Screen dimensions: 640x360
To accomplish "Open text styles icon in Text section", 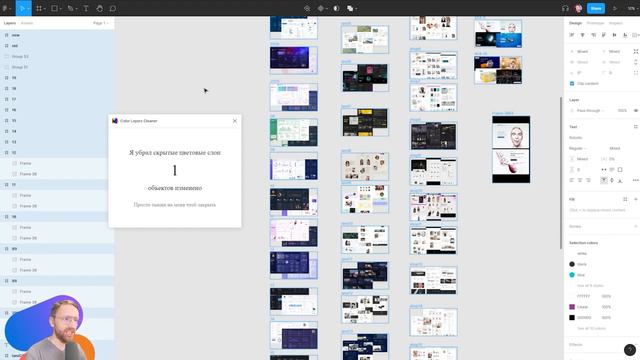I will [636, 127].
